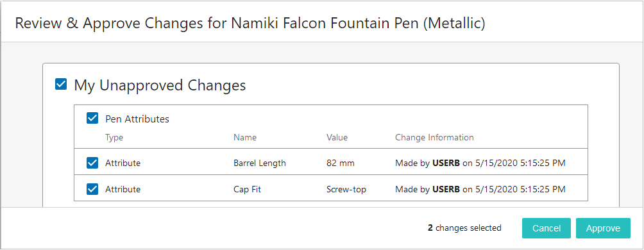This screenshot has height=250, width=644.
Task: Click the Screw-top value cell
Action: 346,189
